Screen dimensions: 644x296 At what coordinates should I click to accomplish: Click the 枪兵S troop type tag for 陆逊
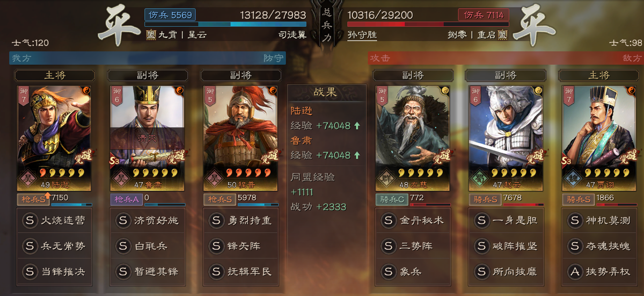coord(33,199)
